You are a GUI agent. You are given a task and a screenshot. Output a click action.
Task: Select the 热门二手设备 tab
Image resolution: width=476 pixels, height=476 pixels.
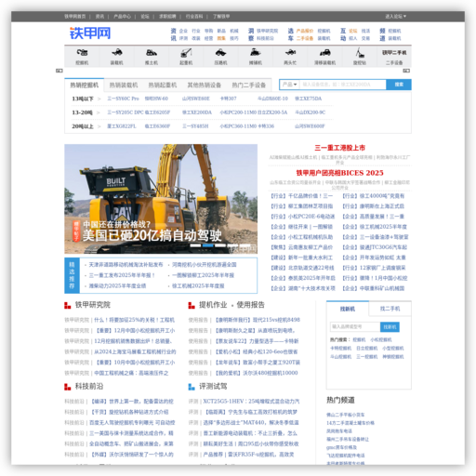coord(249,85)
